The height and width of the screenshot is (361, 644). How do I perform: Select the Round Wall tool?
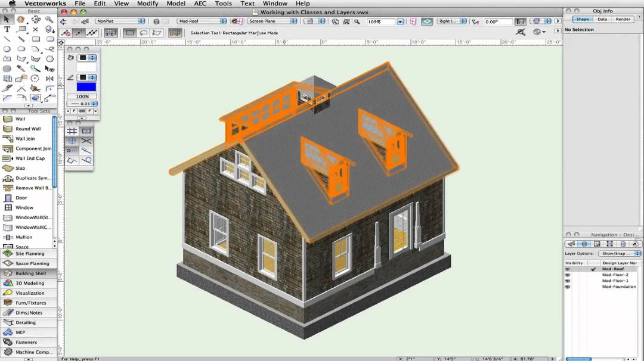pos(27,129)
